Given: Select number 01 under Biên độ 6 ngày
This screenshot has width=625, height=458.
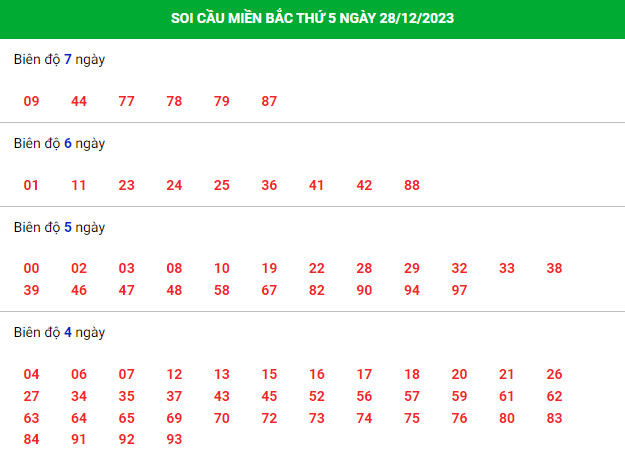Looking at the screenshot, I should (31, 185).
